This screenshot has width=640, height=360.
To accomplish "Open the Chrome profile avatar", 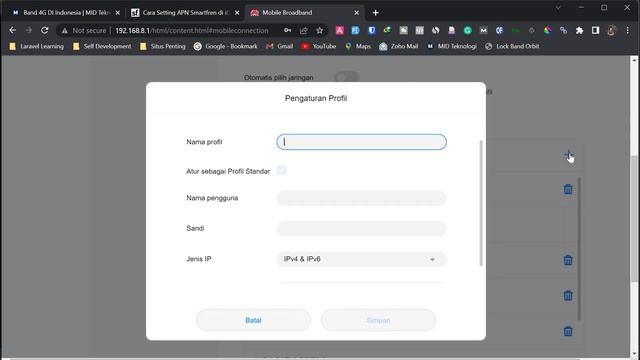I will [611, 31].
